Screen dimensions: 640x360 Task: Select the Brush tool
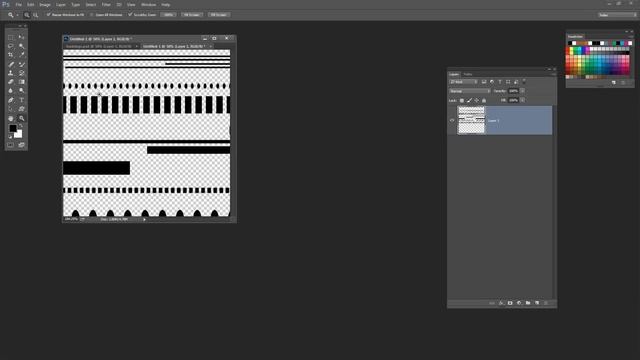22,64
